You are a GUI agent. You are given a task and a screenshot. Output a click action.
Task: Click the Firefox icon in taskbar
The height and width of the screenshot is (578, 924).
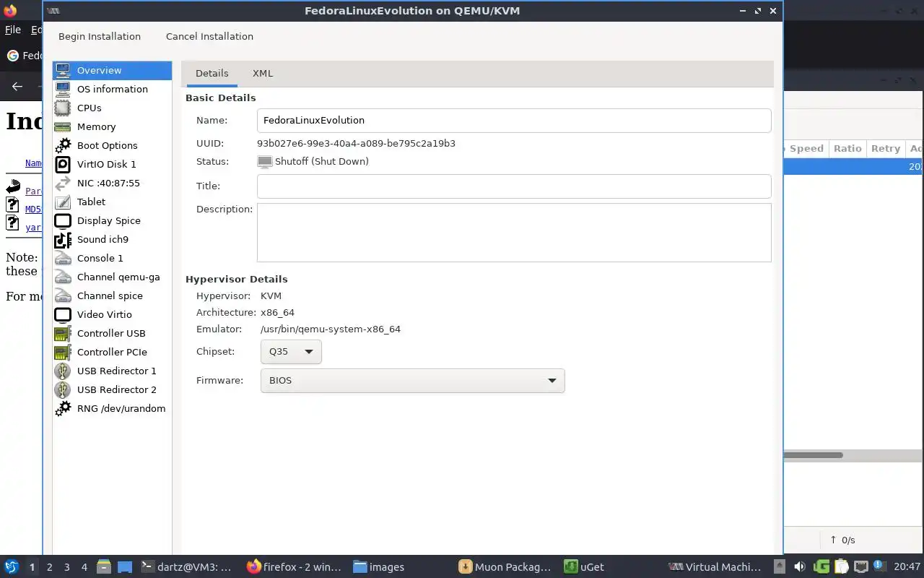coord(253,566)
